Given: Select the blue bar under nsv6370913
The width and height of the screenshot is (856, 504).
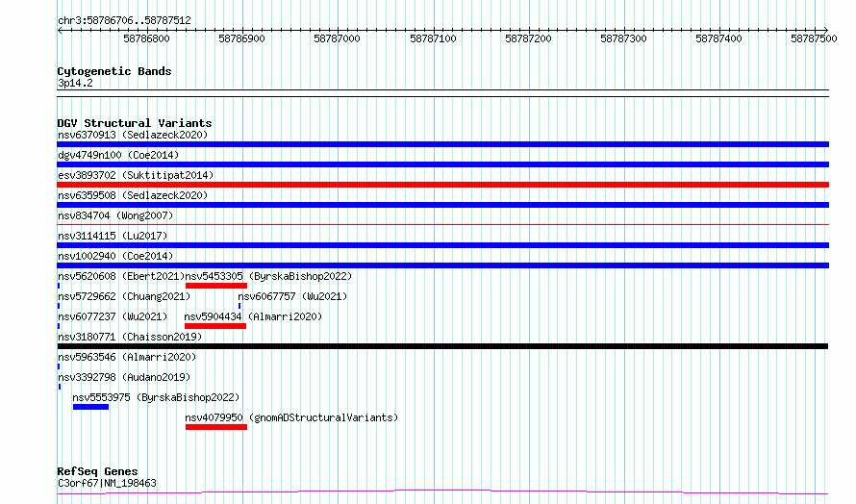Looking at the screenshot, I should [442, 144].
